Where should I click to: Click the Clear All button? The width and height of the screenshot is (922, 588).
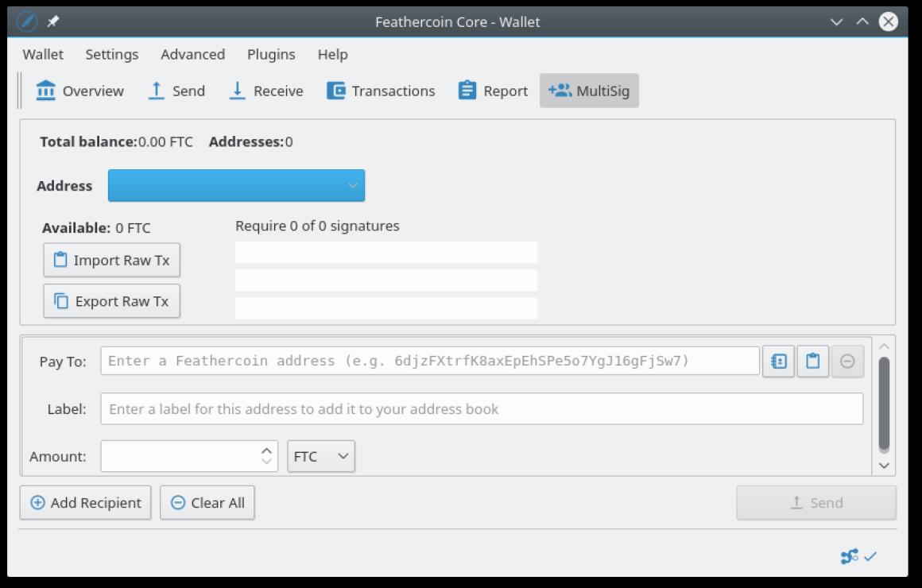coord(207,503)
